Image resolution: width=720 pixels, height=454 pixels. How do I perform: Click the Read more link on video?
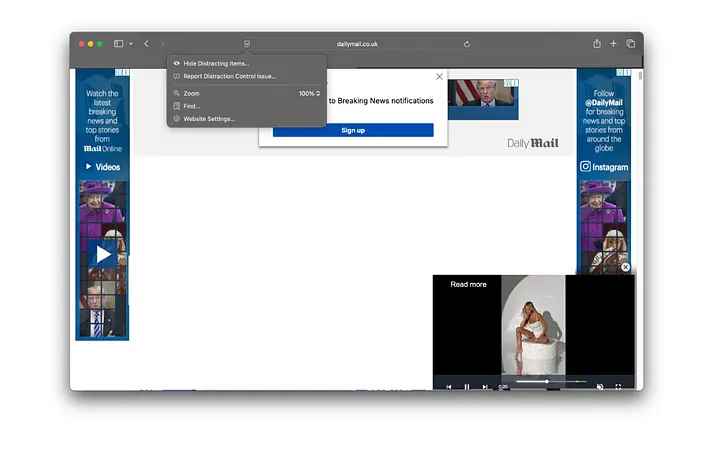tap(468, 285)
